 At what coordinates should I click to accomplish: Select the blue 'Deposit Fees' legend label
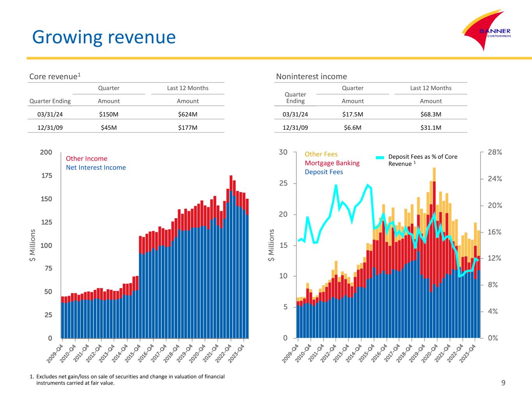pos(323,172)
